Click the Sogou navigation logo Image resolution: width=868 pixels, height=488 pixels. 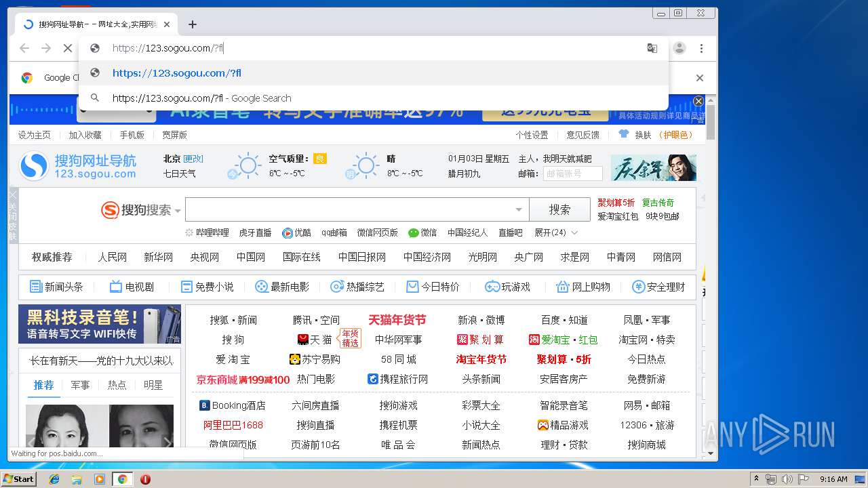coord(78,166)
